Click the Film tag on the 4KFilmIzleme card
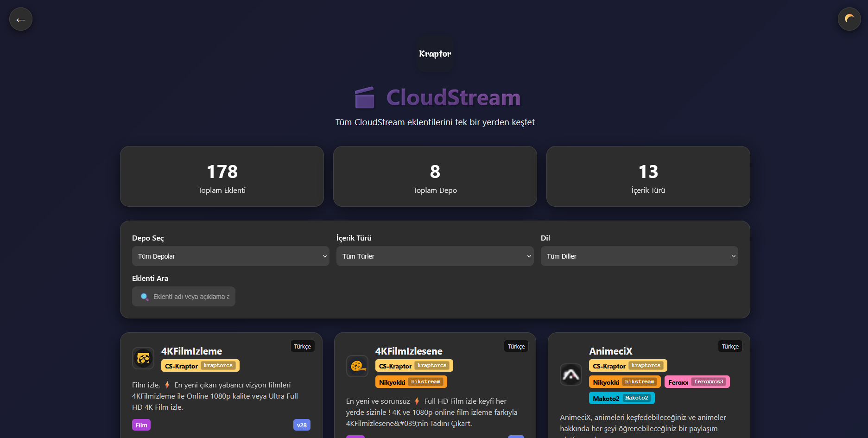The width and height of the screenshot is (868, 438). coord(141,425)
